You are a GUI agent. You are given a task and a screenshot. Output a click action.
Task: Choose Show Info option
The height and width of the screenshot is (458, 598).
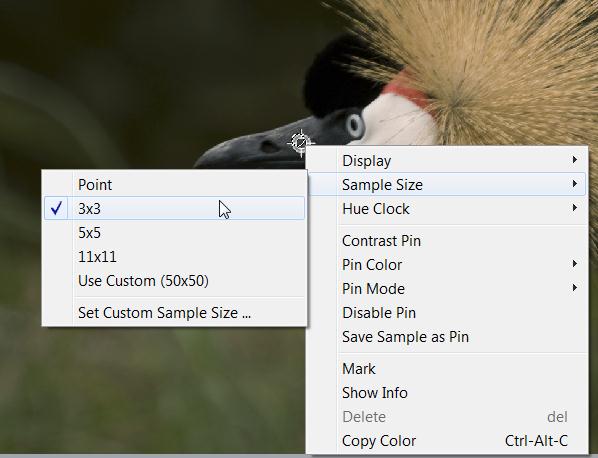point(447,393)
